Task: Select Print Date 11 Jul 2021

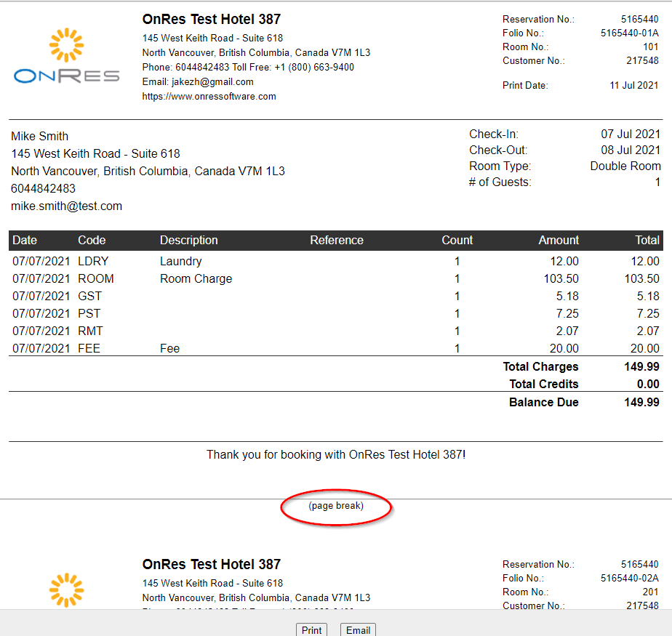Action: (634, 85)
